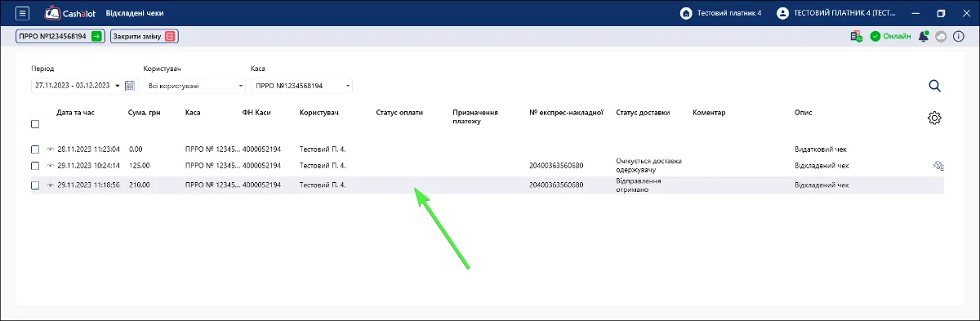Image resolution: width=980 pixels, height=321 pixels.
Task: Click the Онлайн status label
Action: click(x=897, y=37)
